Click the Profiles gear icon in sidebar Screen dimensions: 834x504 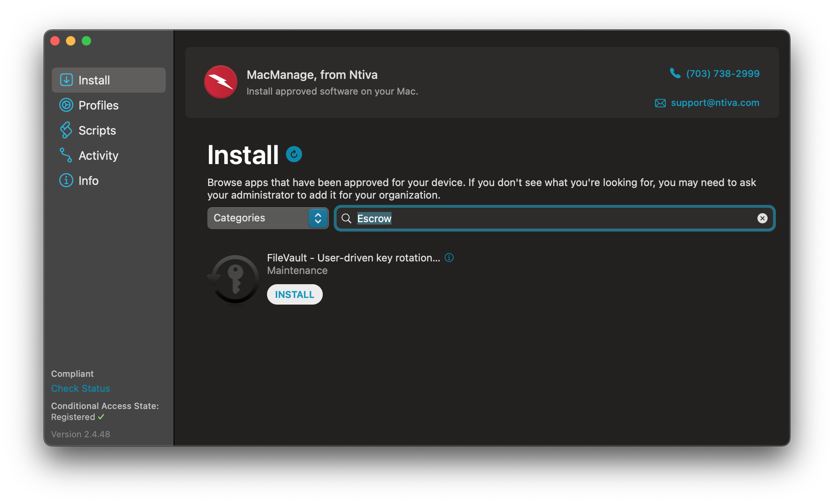pos(66,105)
